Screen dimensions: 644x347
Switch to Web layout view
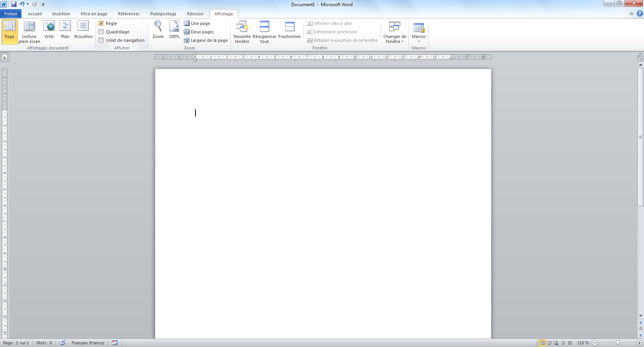click(49, 30)
